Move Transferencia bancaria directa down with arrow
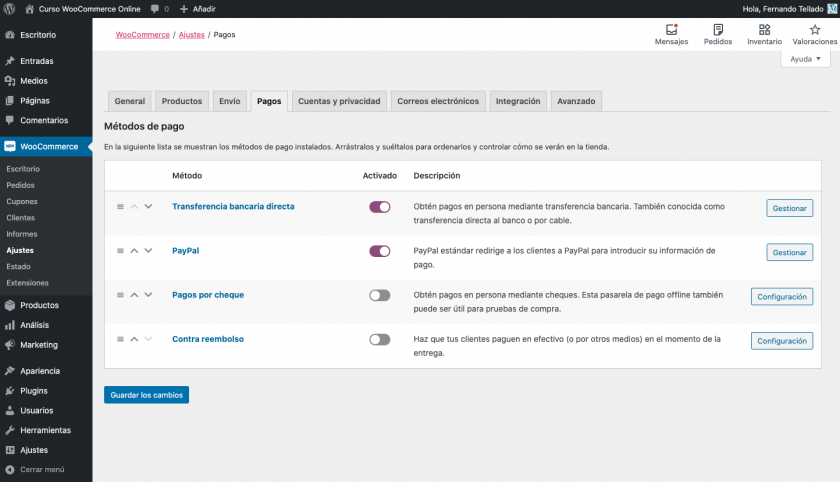Viewport: 840px width, 482px height. pyautogui.click(x=148, y=207)
